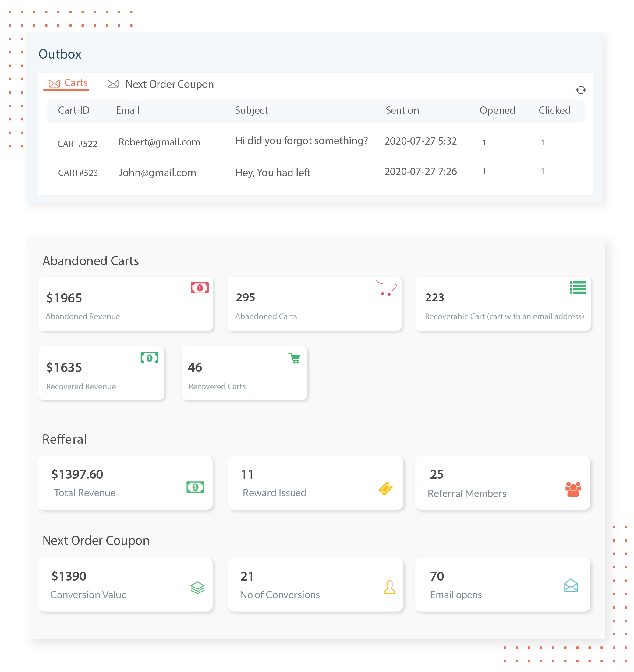
Task: Open the subject "Hey, You had left"
Action: tap(273, 173)
